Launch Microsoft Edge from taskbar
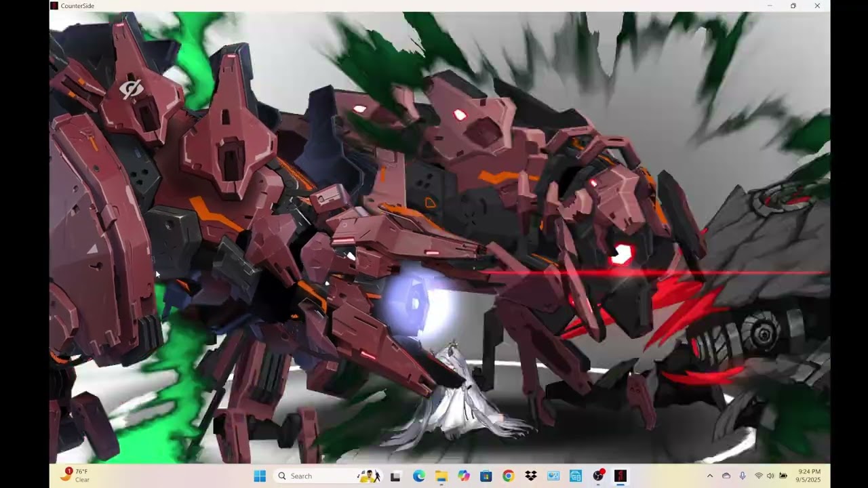This screenshot has height=488, width=868. 418,476
